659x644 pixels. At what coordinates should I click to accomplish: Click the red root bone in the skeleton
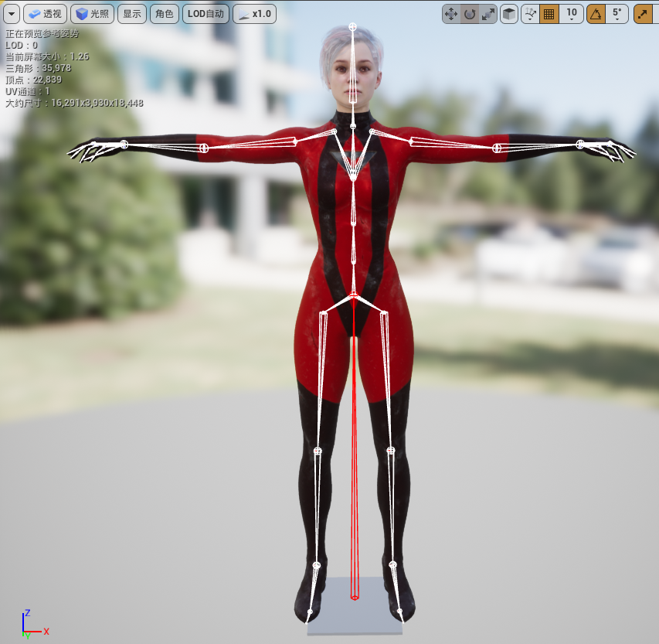355,446
